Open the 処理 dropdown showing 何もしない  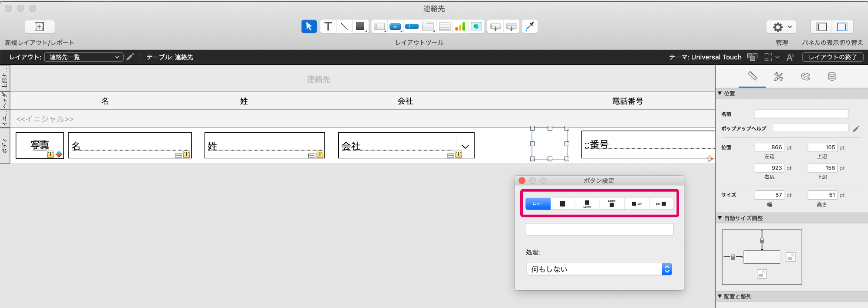pos(599,269)
